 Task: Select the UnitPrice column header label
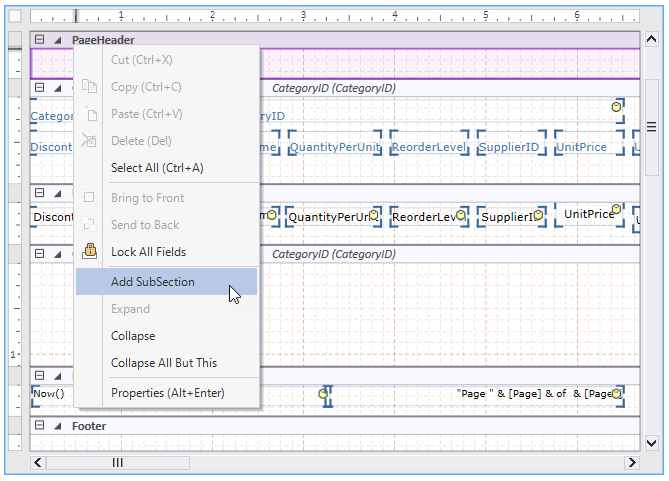coord(581,147)
